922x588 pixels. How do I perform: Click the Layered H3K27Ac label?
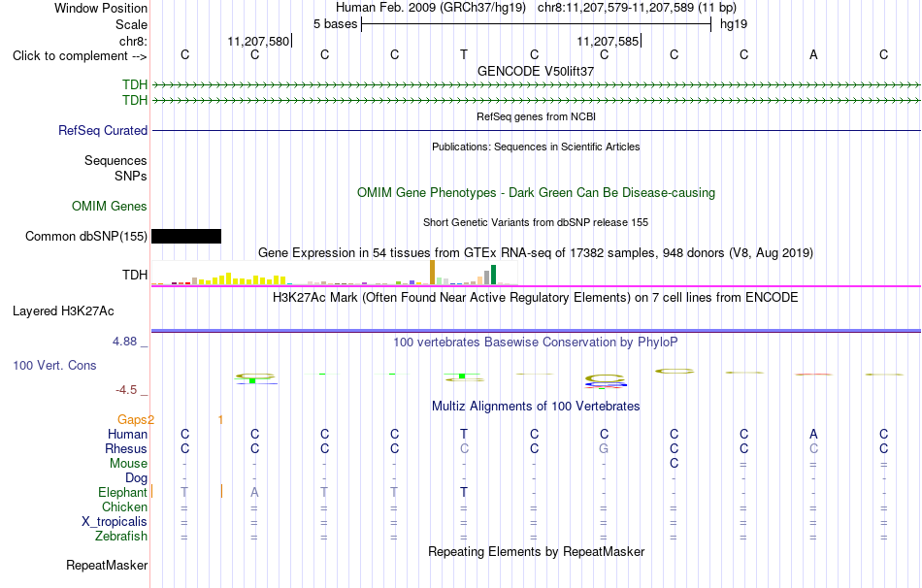(x=63, y=311)
